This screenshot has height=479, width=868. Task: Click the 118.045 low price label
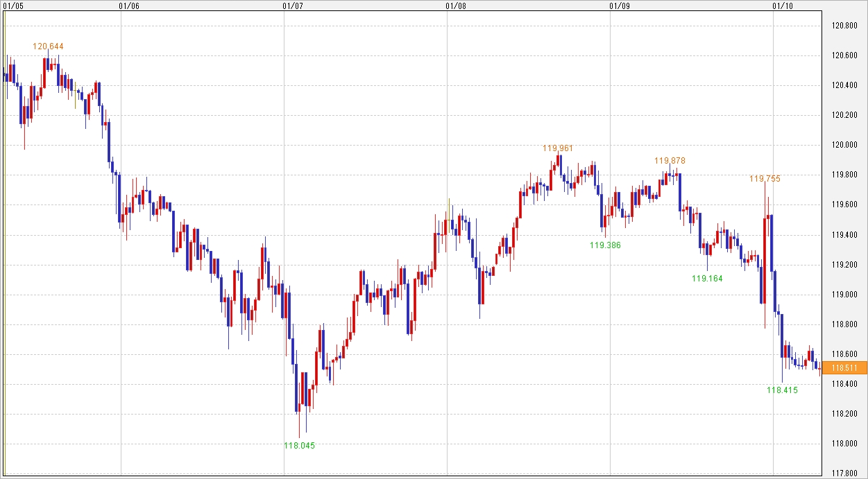click(299, 446)
